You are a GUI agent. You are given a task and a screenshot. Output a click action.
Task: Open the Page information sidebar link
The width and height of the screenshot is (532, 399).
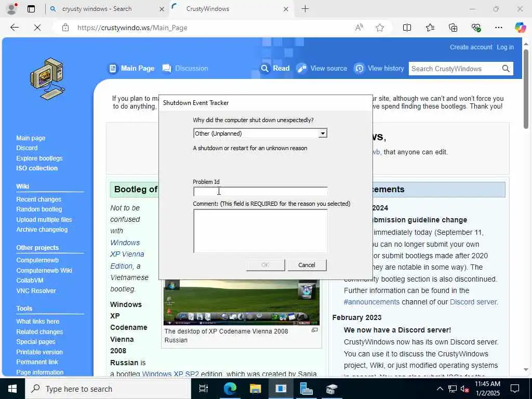39,372
